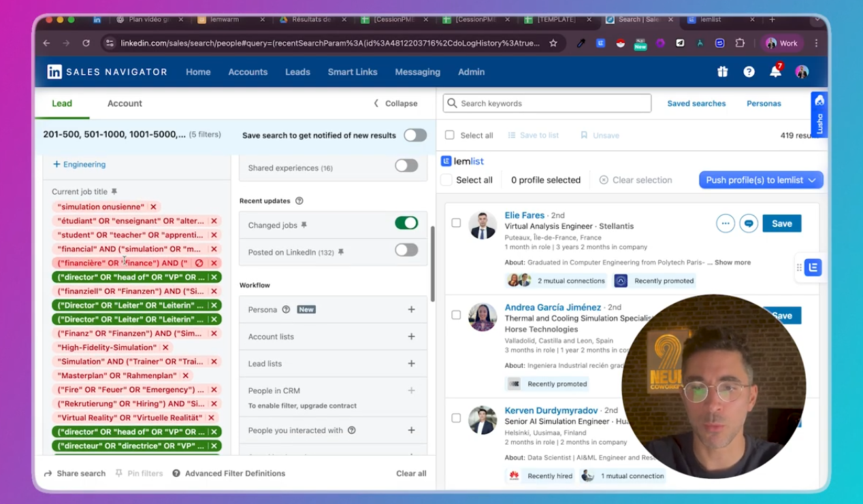Open the Home menu item
This screenshot has width=863, height=504.
198,71
